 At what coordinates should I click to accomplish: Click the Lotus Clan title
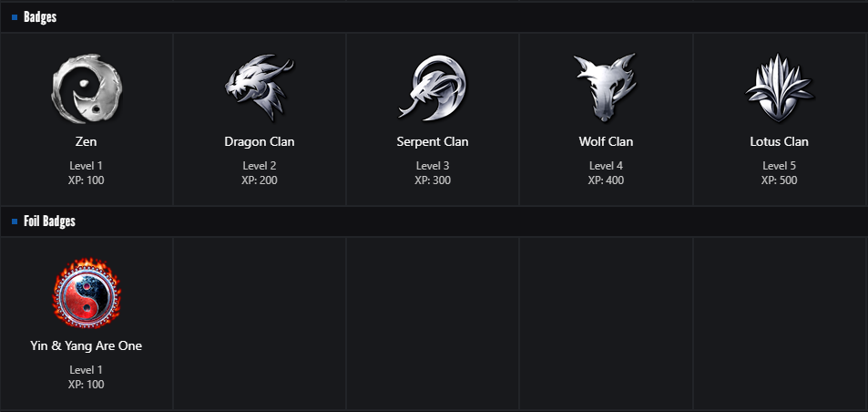pyautogui.click(x=779, y=142)
